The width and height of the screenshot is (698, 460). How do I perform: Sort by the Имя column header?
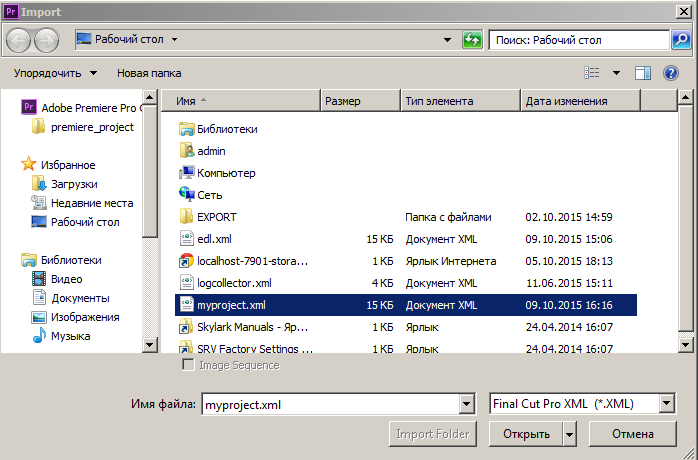coord(240,101)
